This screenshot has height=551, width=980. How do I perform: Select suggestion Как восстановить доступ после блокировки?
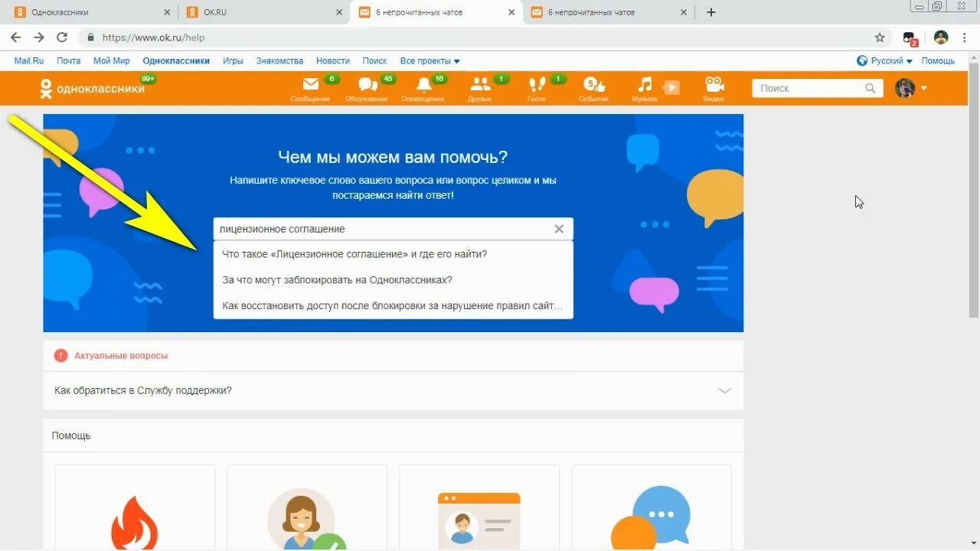pos(393,305)
